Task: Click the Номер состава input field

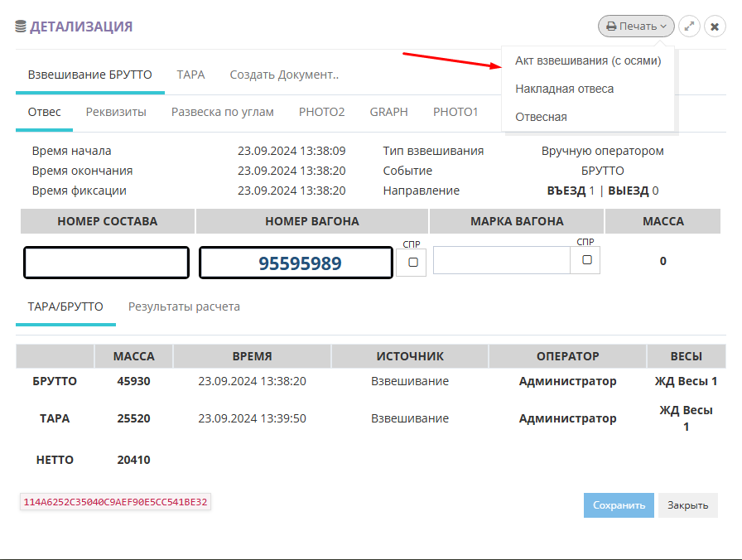Action: (x=107, y=263)
